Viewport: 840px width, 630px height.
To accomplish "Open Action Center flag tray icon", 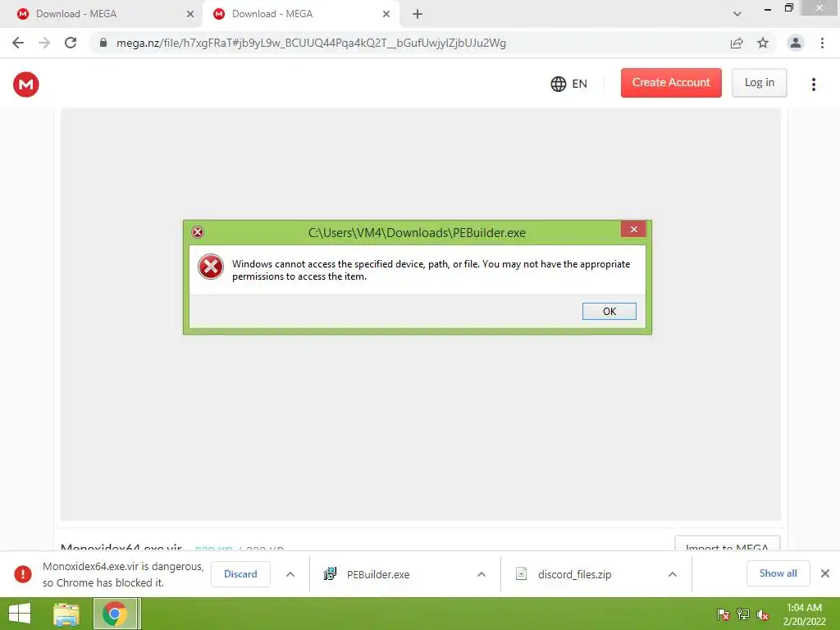I will 724,614.
